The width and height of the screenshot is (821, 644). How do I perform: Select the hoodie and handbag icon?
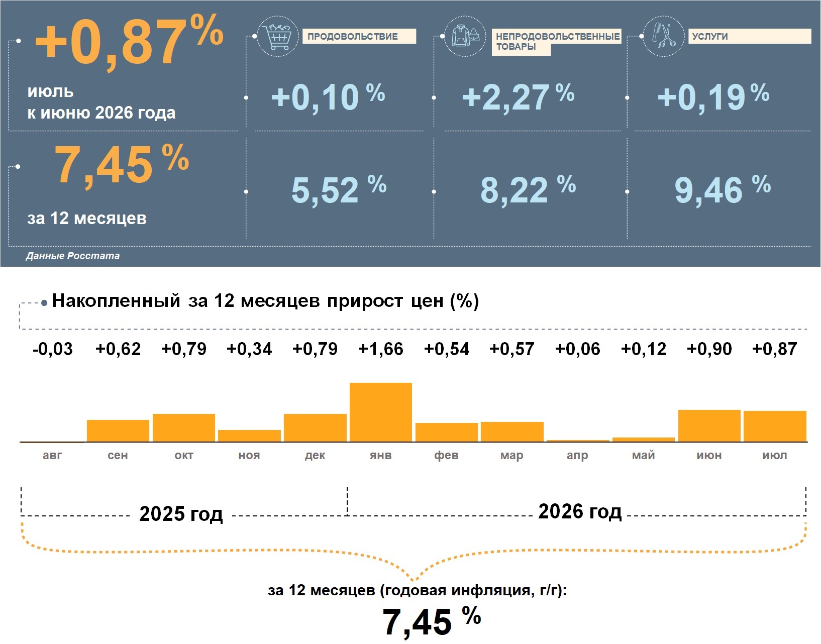pos(465,36)
